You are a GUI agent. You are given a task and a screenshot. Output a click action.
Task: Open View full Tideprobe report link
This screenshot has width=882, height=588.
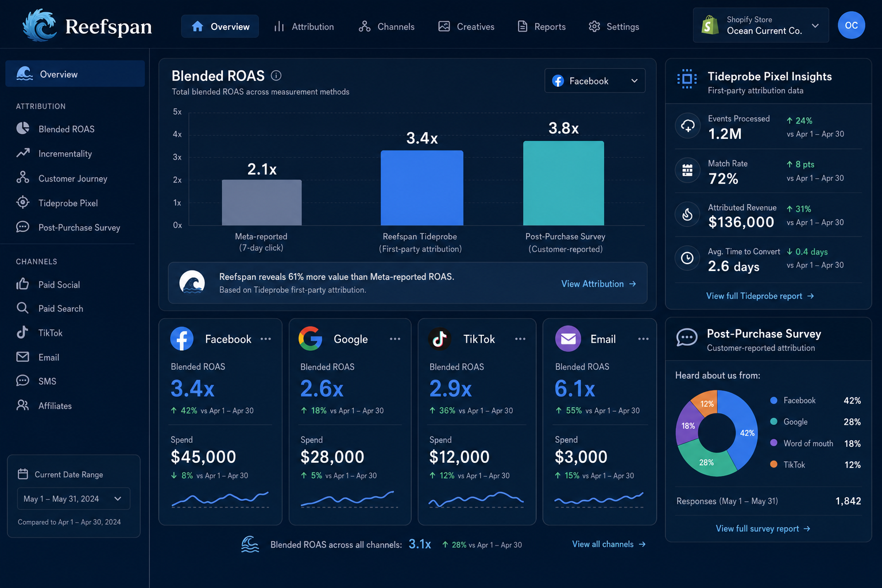[x=760, y=296]
